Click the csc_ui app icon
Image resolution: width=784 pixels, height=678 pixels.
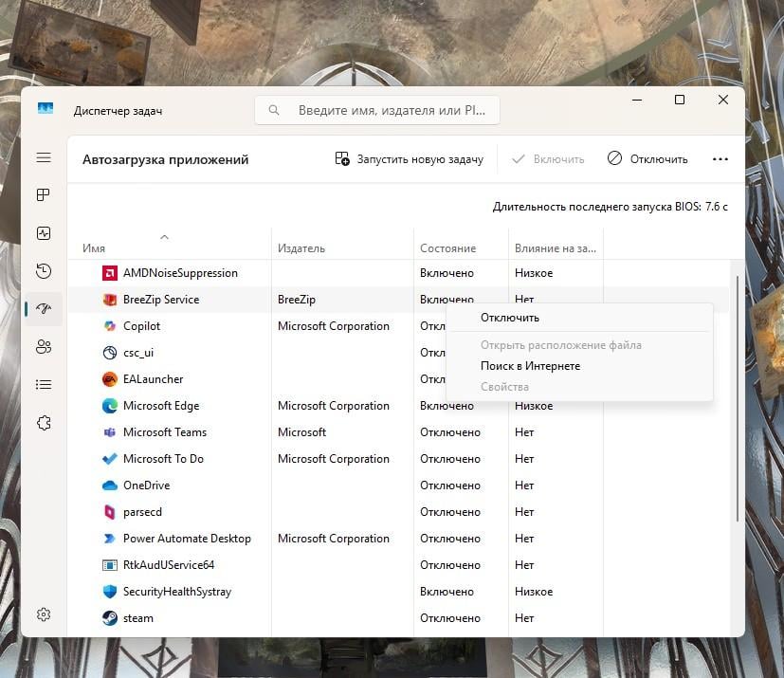pos(110,353)
